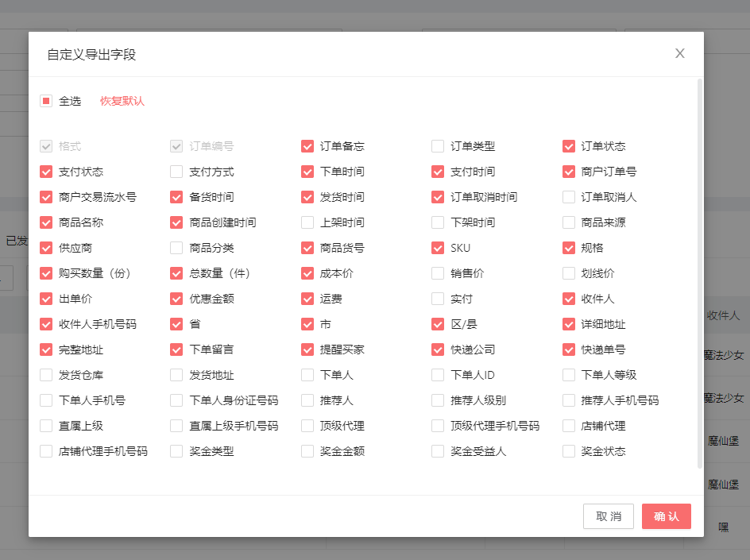Uncheck the 收件人手机号码 checkbox

coord(46,324)
